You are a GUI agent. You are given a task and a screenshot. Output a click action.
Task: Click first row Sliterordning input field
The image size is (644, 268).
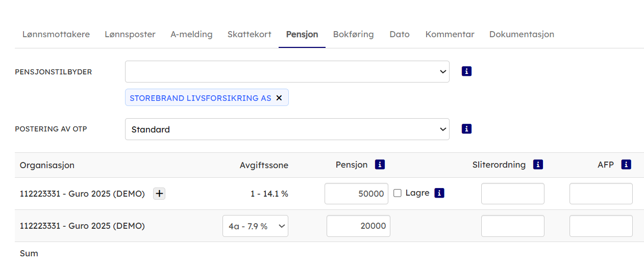(x=512, y=194)
